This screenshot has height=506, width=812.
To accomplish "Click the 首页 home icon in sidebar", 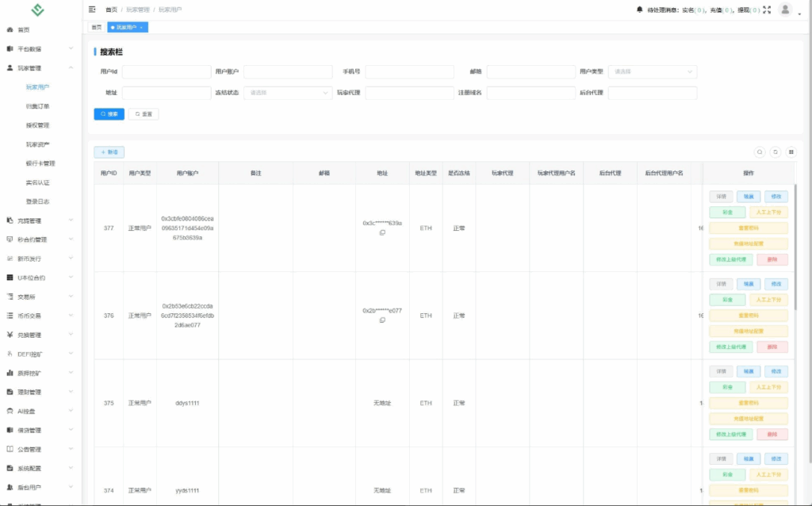I will tap(10, 29).
